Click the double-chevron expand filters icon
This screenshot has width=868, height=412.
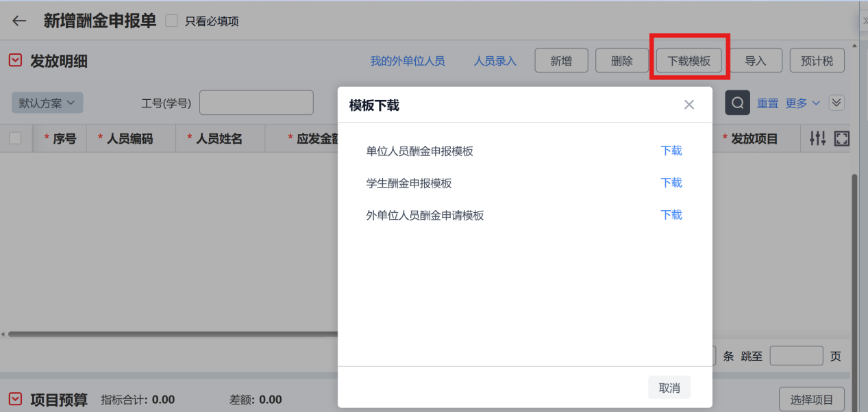(836, 103)
